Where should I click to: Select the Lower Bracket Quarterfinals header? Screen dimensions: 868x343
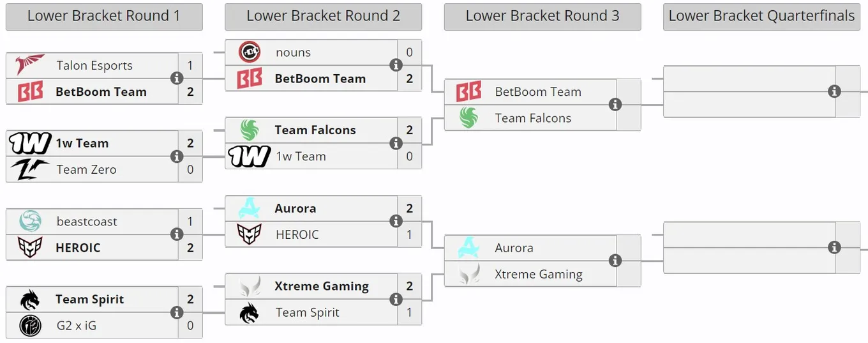click(x=761, y=17)
